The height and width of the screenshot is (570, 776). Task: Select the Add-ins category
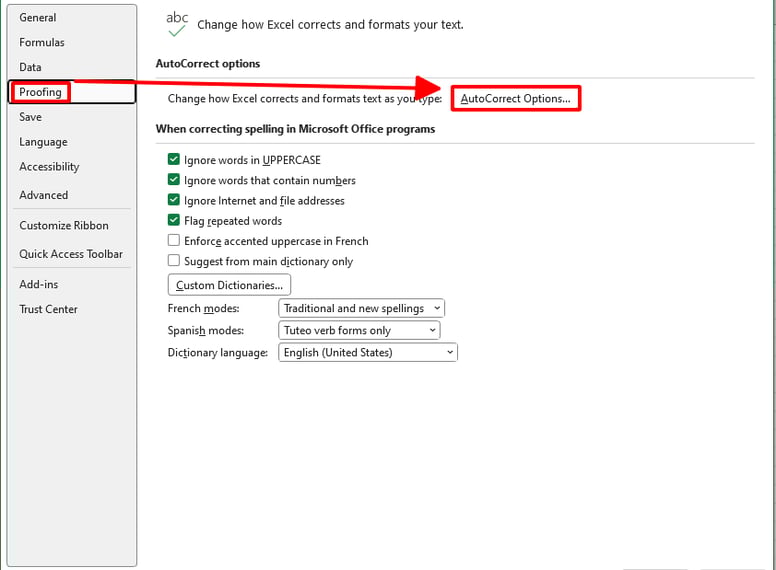(39, 285)
